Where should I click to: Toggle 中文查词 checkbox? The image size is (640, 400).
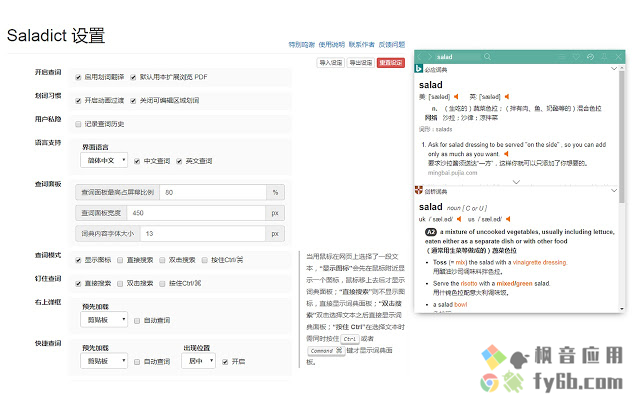click(137, 161)
